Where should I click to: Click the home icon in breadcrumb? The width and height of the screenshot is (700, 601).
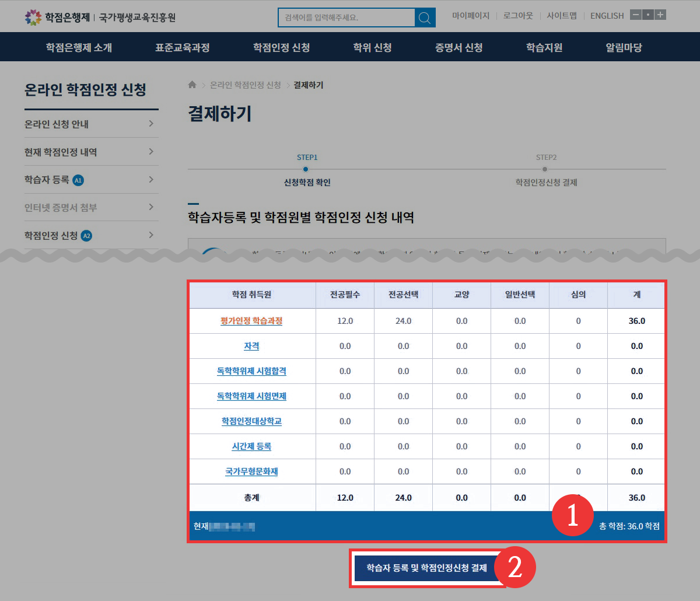point(192,85)
